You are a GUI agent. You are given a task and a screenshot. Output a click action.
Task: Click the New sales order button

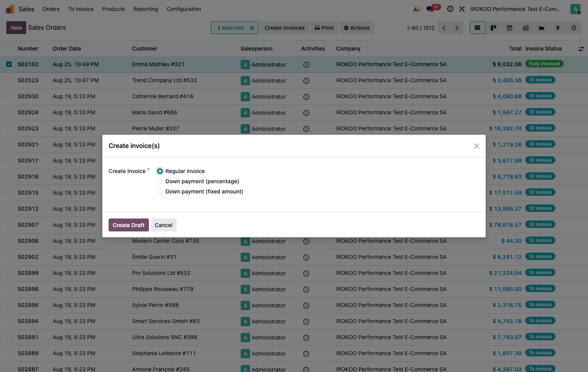(16, 28)
